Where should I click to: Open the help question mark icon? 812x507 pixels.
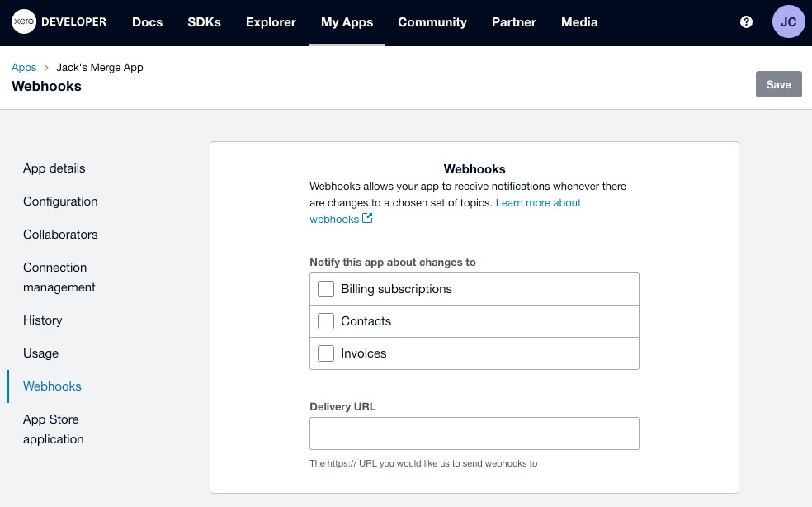point(746,22)
